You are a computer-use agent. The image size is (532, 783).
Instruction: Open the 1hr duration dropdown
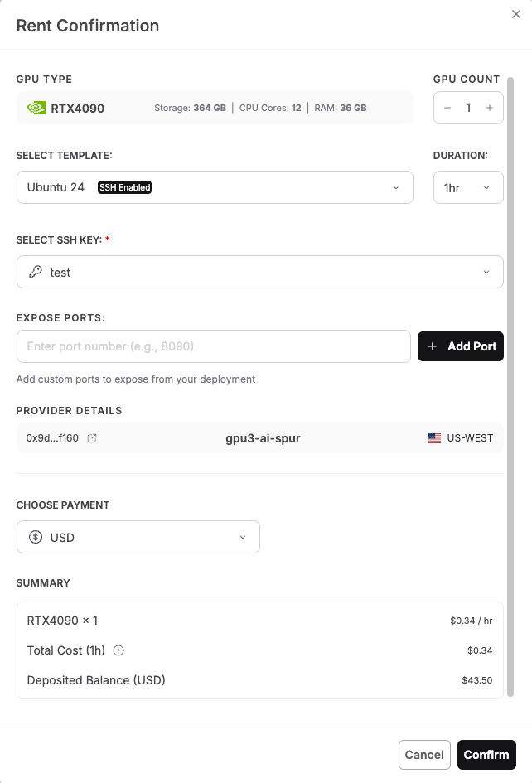[468, 188]
